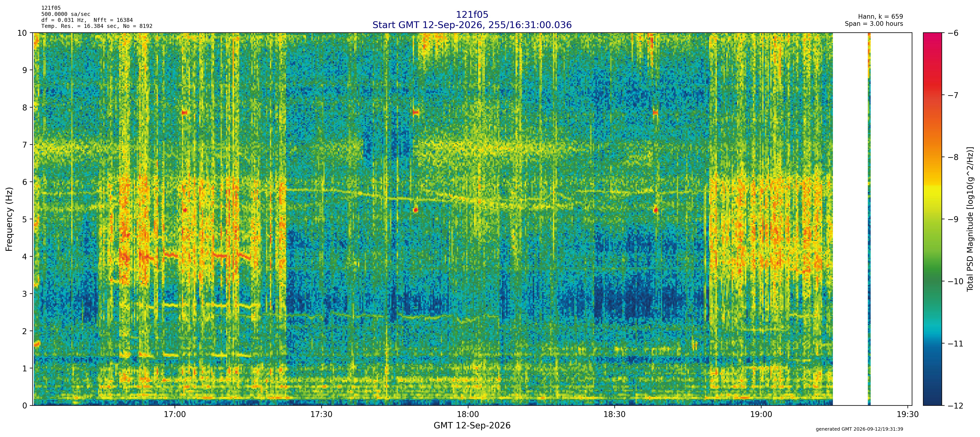This screenshot has width=980, height=437.
Task: Click the frequency tick label 10
Action: click(22, 33)
